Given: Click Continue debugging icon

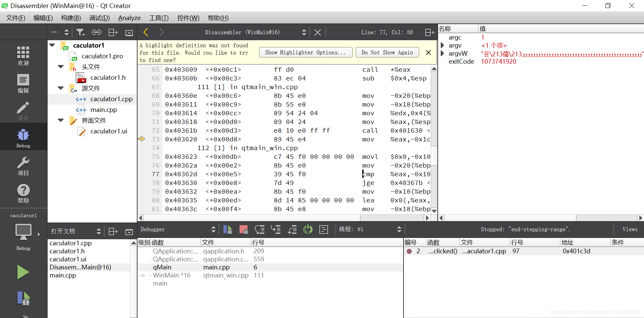Looking at the screenshot, I should pos(228,230).
